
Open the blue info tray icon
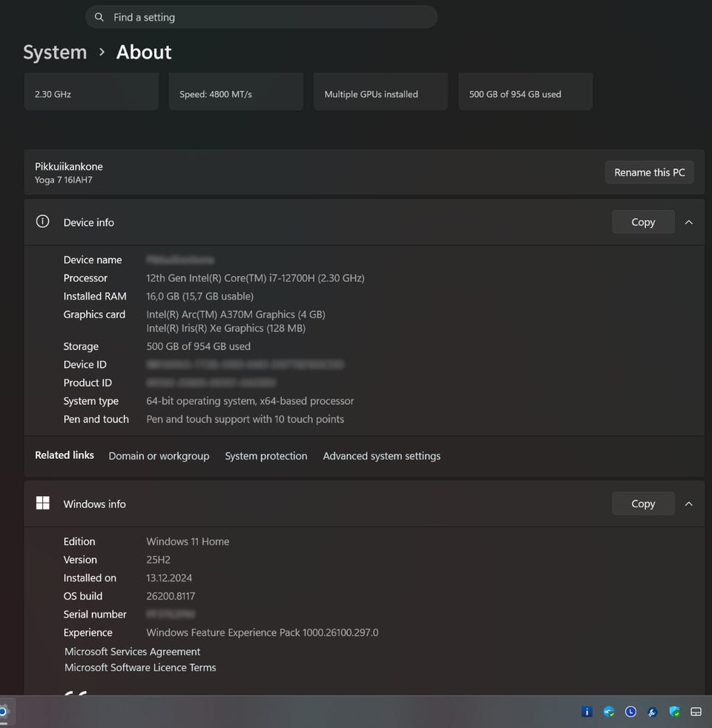pos(587,712)
